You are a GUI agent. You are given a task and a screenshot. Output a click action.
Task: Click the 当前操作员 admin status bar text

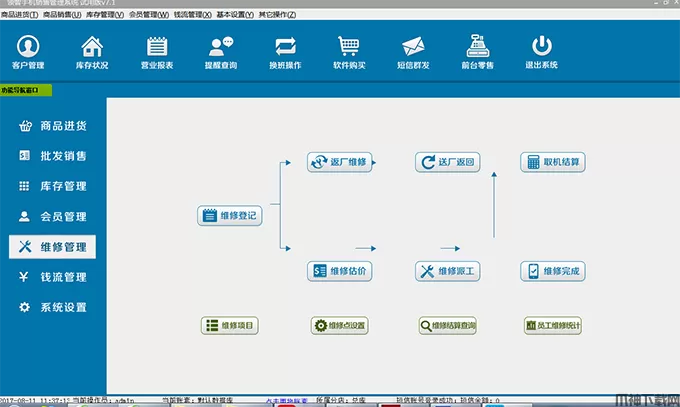pyautogui.click(x=103, y=400)
